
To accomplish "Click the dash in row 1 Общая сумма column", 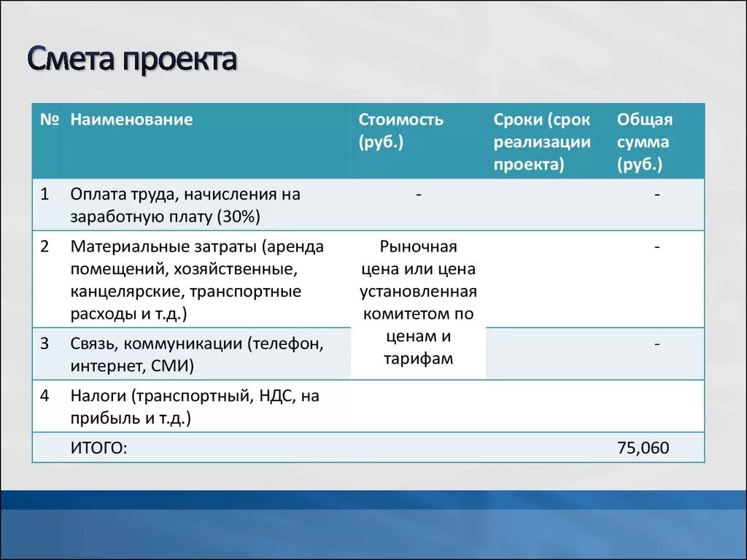I will coord(657,194).
